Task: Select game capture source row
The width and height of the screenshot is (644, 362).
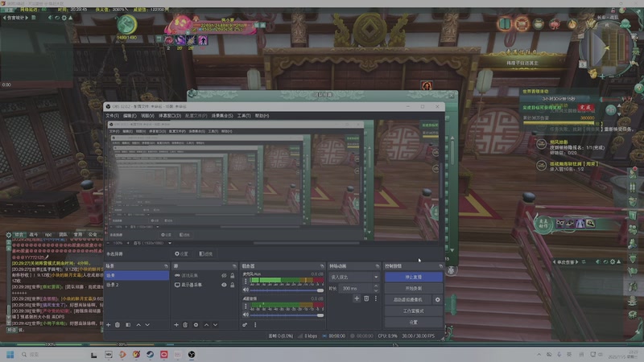Action: 204,275
